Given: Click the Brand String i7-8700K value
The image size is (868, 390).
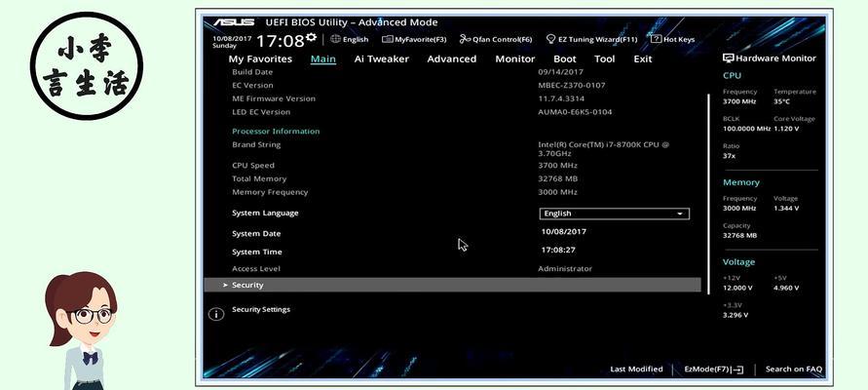Looking at the screenshot, I should (x=603, y=149).
